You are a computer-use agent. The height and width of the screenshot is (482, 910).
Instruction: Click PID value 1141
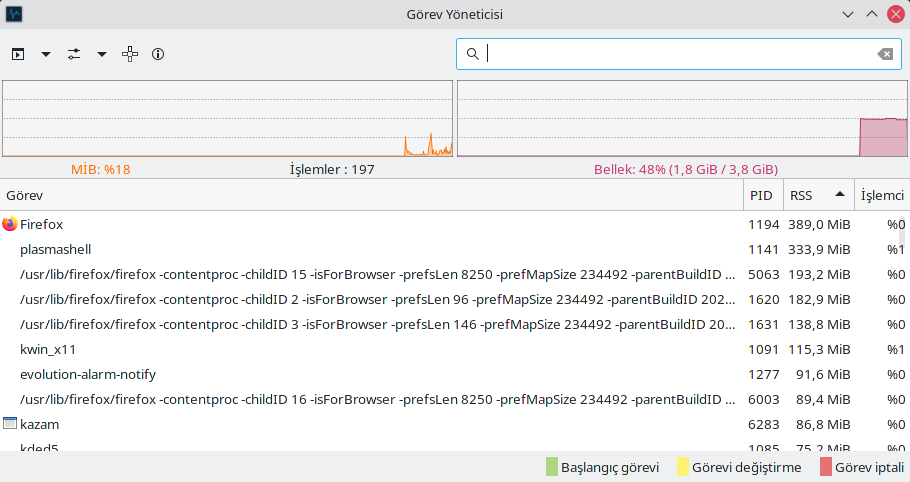763,249
